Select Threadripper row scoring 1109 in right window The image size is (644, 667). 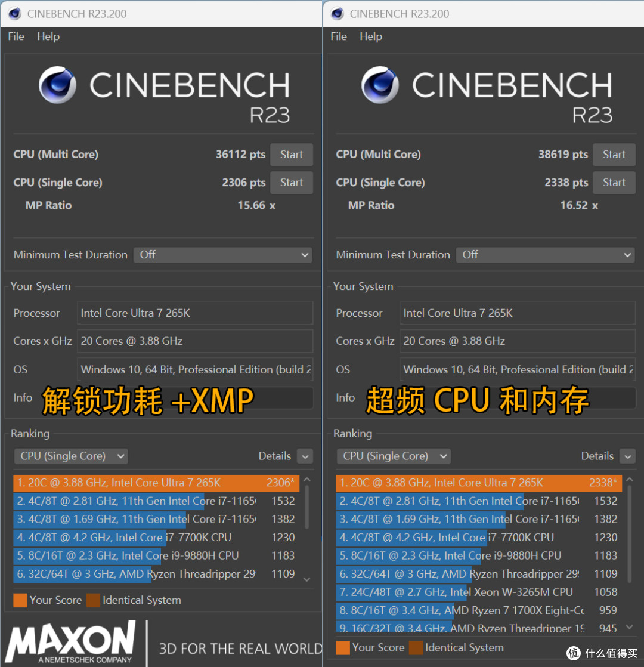(479, 575)
